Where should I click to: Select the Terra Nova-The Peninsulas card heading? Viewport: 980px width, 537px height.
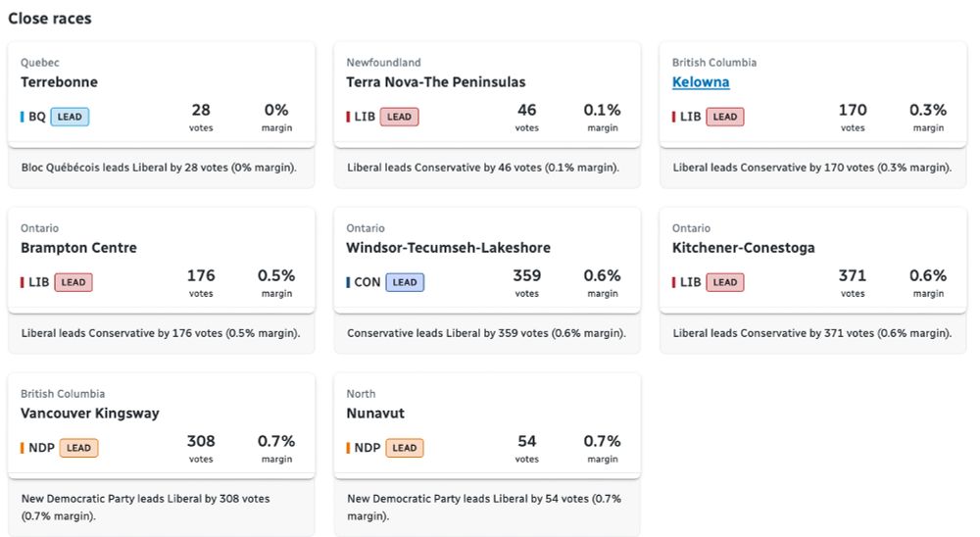[435, 82]
